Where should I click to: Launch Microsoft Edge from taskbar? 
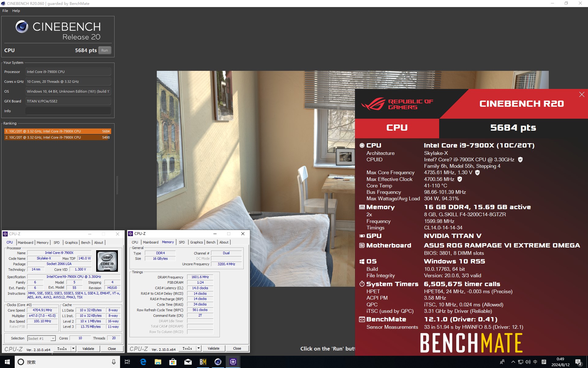pyautogui.click(x=143, y=362)
